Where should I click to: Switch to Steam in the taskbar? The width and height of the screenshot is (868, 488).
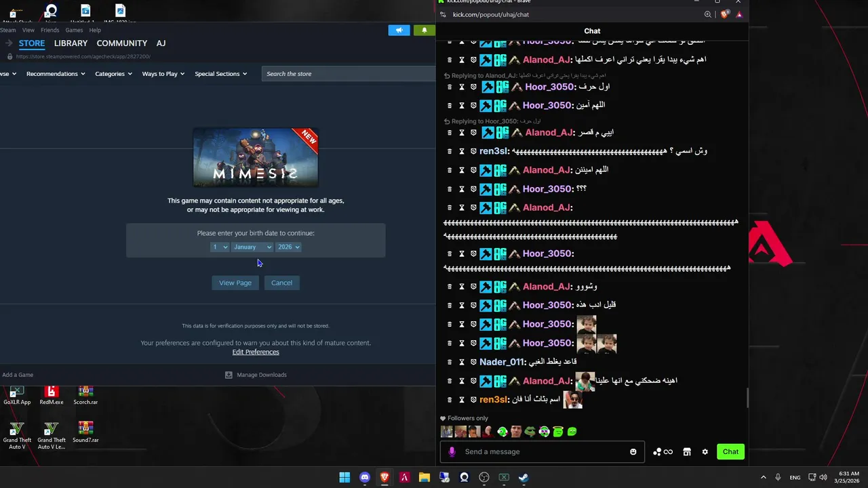tap(524, 477)
